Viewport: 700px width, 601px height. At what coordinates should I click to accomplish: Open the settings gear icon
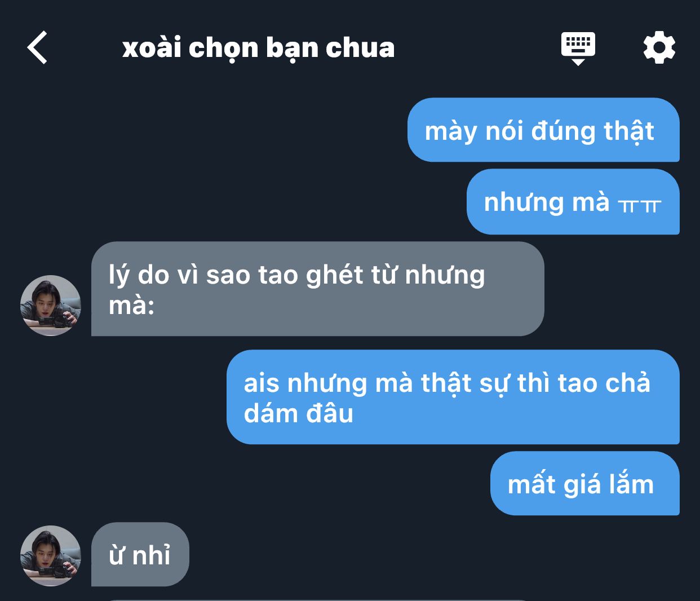659,47
